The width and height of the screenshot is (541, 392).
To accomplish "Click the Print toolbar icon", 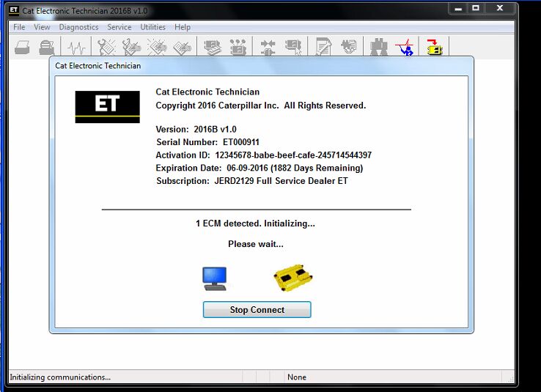I will pos(22,47).
